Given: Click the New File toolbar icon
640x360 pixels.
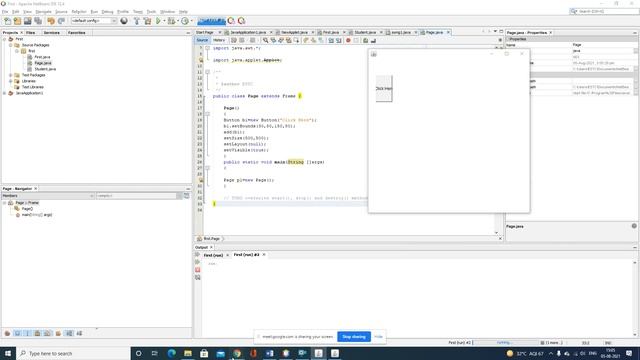Looking at the screenshot, I should pos(7,21).
